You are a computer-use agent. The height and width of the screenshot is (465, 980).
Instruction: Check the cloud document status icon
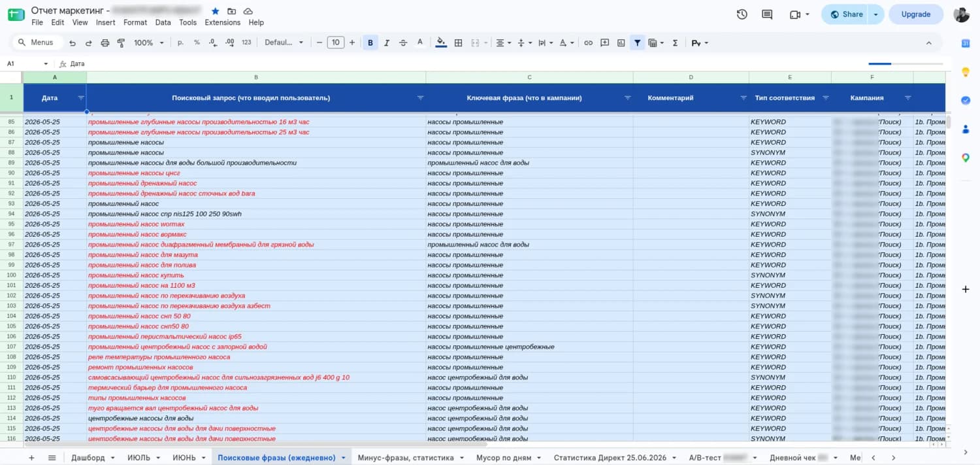tap(248, 11)
